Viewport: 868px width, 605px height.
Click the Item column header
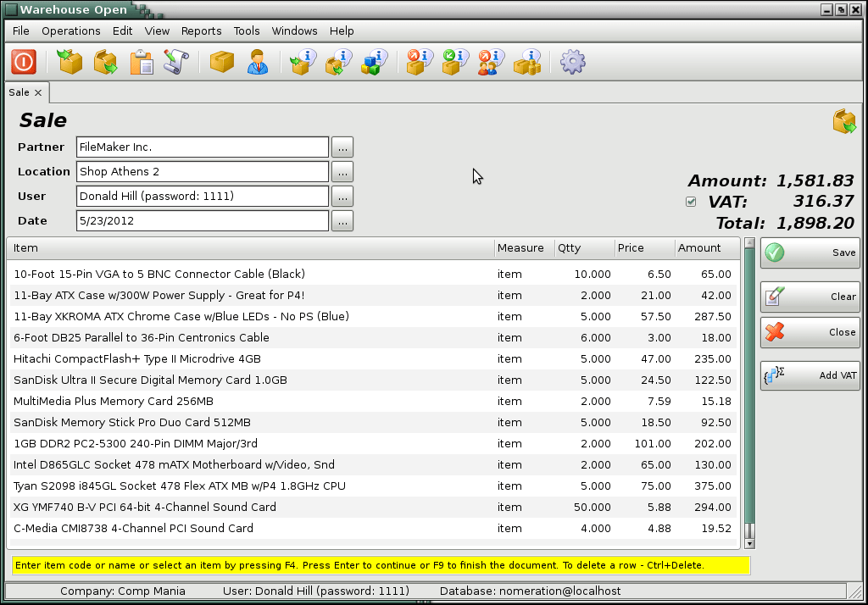coord(251,248)
